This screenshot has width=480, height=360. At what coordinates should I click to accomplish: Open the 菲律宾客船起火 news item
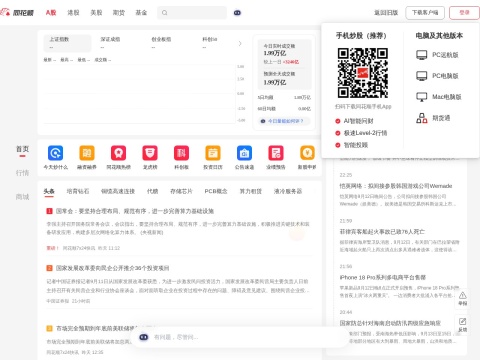tap(382, 232)
